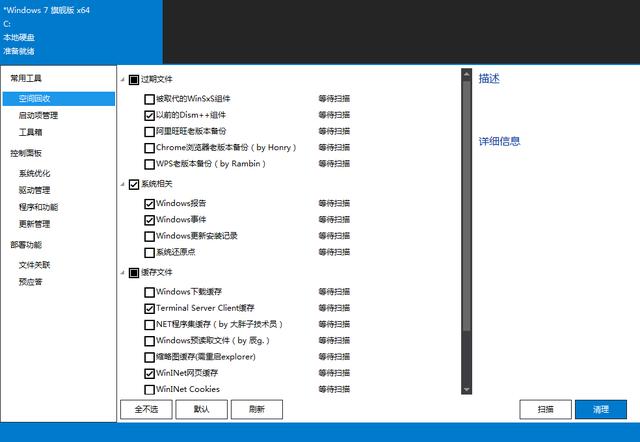Click the 默认 button
Viewport: 640px width, 442px height.
[x=202, y=409]
